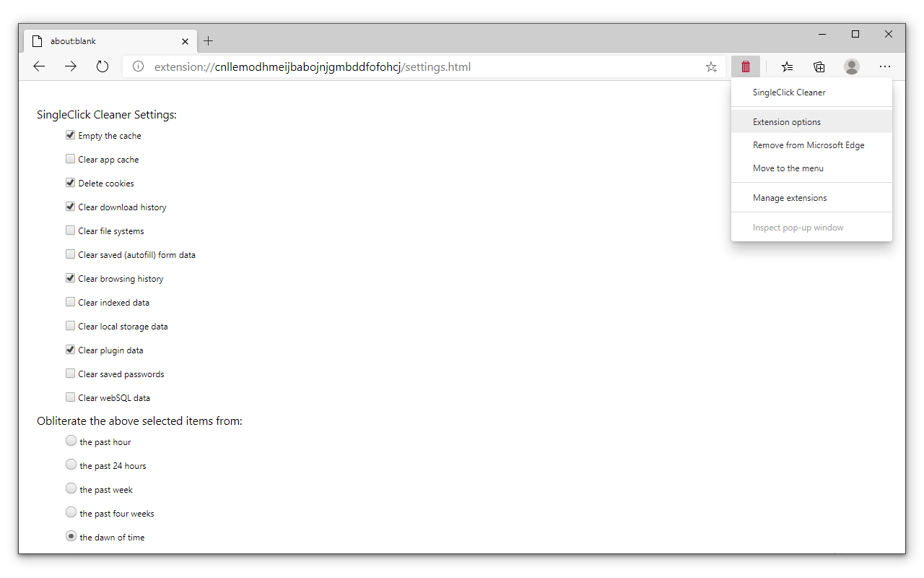Check Clear webSQL data
Screen dimensions: 924x578
(x=70, y=397)
